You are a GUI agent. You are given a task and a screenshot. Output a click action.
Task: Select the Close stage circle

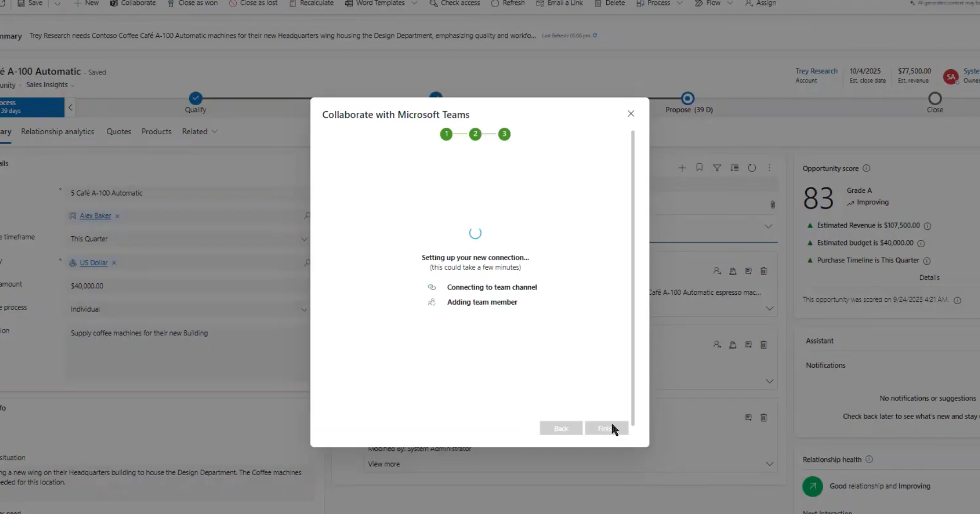point(935,99)
